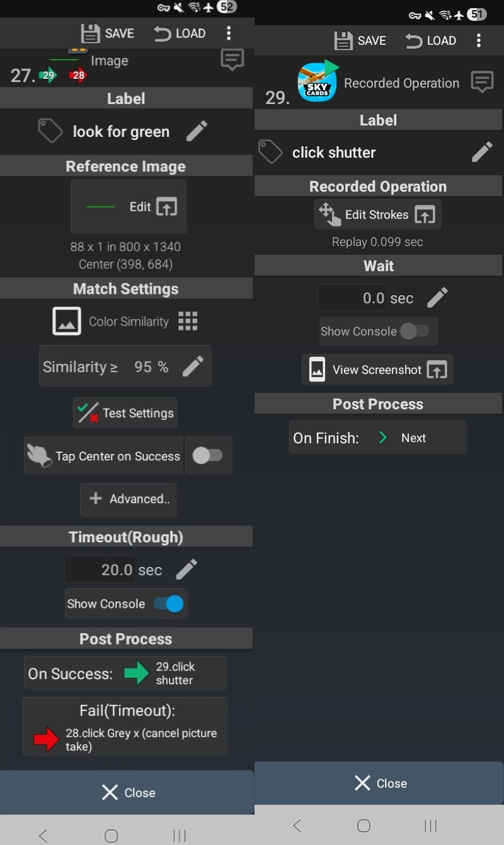Edit the 'look for green' label pencil
Screen dimensions: 504x845
pos(197,131)
